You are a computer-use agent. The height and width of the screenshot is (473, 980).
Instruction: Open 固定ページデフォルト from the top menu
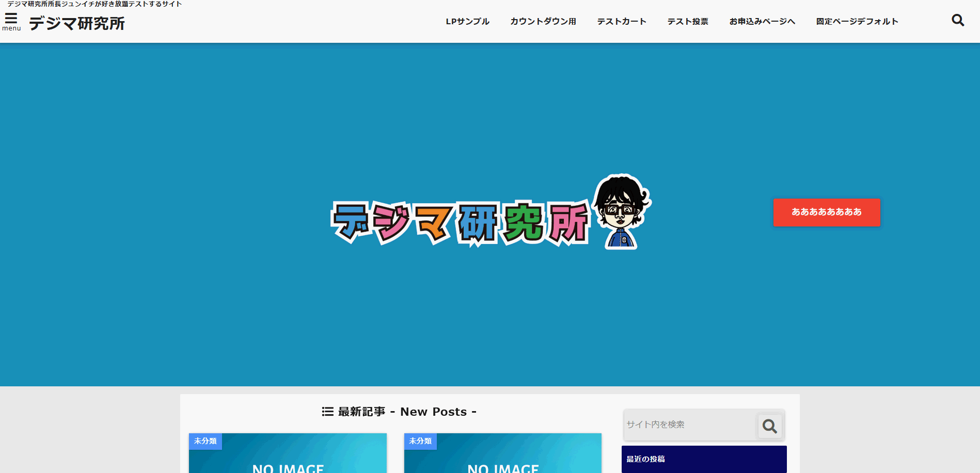pyautogui.click(x=857, y=22)
